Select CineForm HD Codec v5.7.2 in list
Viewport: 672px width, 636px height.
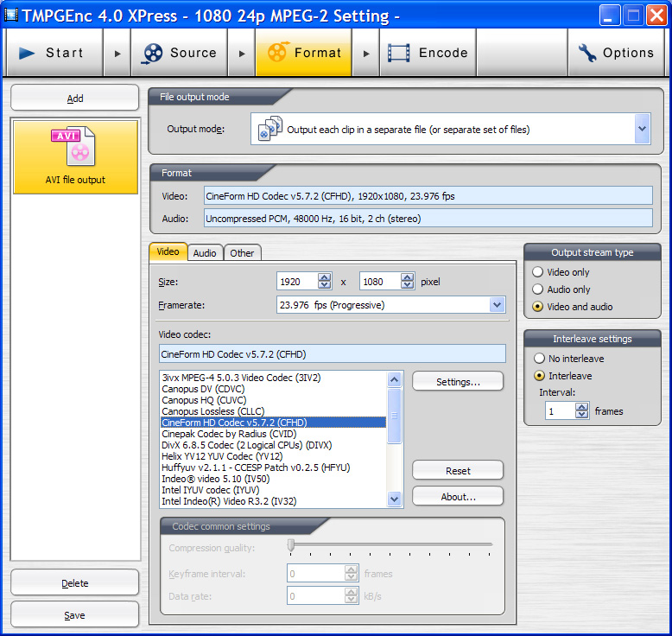tap(273, 423)
